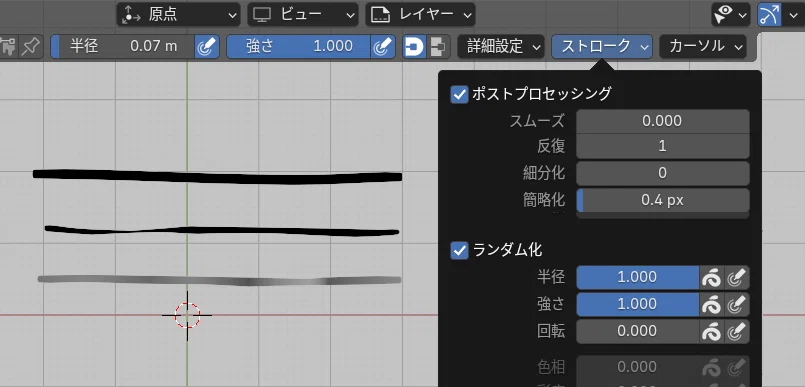Uncheck the ポストプロセッシング checkbox
The height and width of the screenshot is (387, 805).
[459, 94]
